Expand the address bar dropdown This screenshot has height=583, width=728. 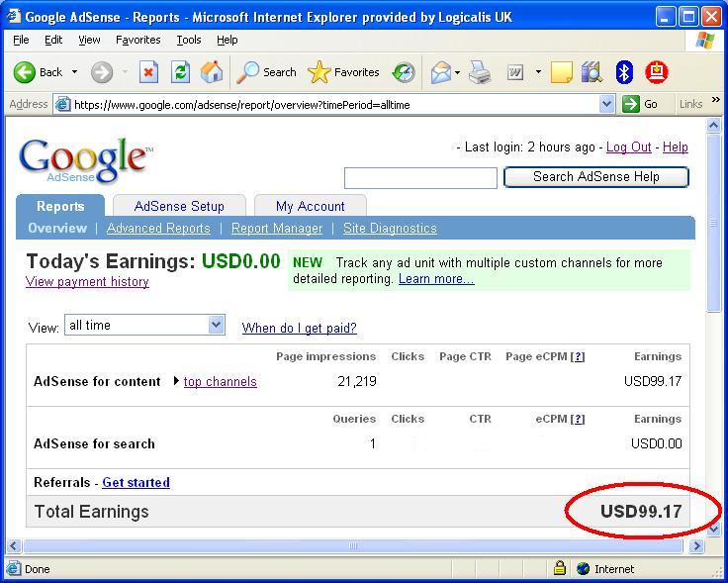(x=606, y=104)
